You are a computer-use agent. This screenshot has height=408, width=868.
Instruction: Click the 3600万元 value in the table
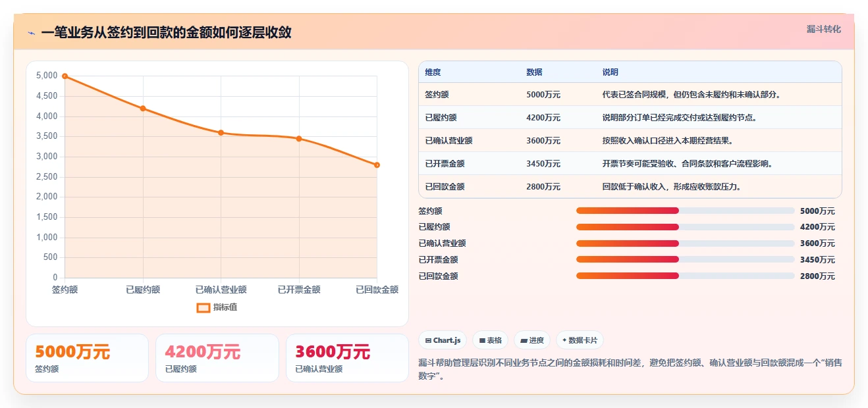(543, 141)
